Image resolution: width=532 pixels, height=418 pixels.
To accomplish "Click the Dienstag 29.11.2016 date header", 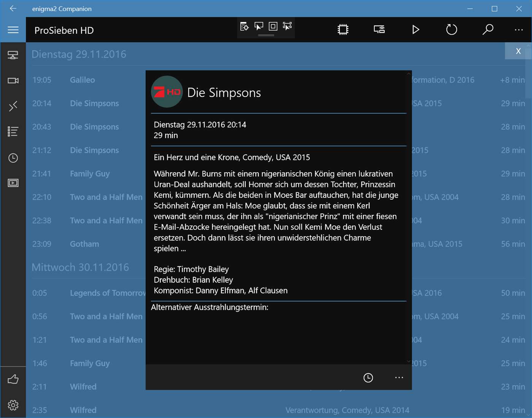I will (79, 54).
